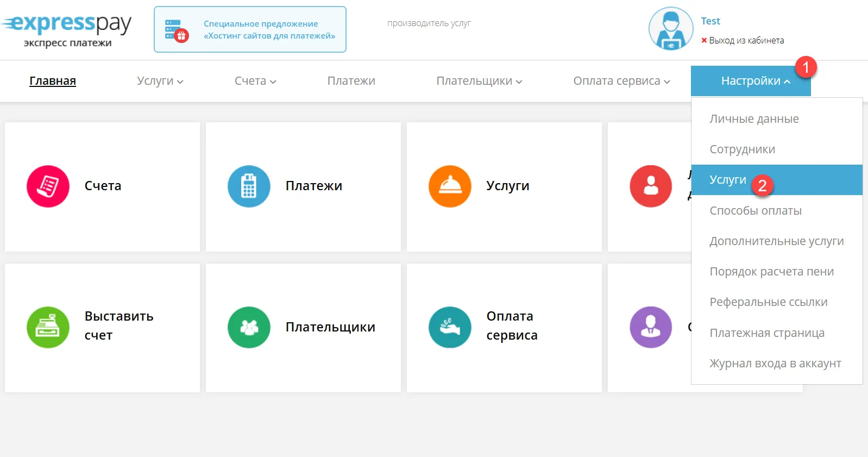Click the green Выставить счет cash register icon
The height and width of the screenshot is (457, 868).
48,327
